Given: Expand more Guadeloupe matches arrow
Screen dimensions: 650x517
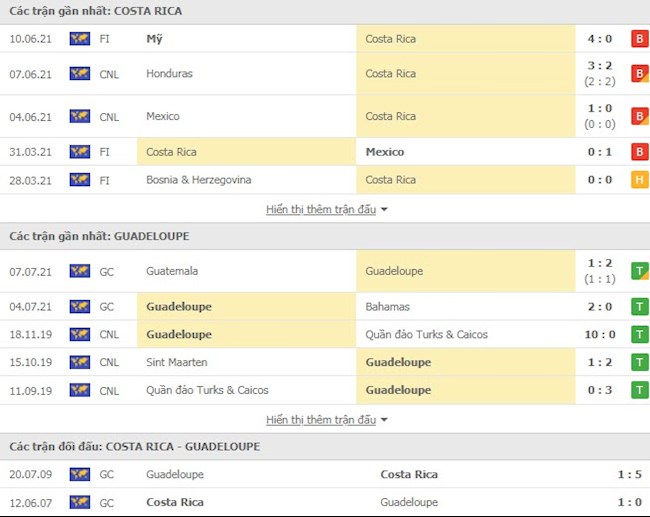Looking at the screenshot, I should pyautogui.click(x=384, y=420).
